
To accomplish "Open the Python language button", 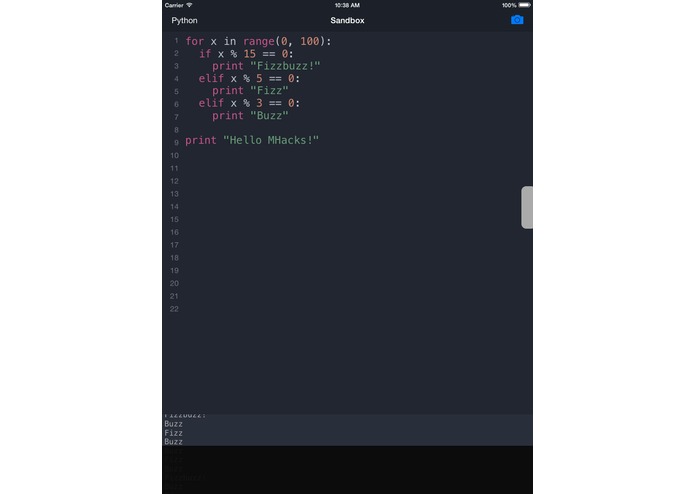I will 184,20.
